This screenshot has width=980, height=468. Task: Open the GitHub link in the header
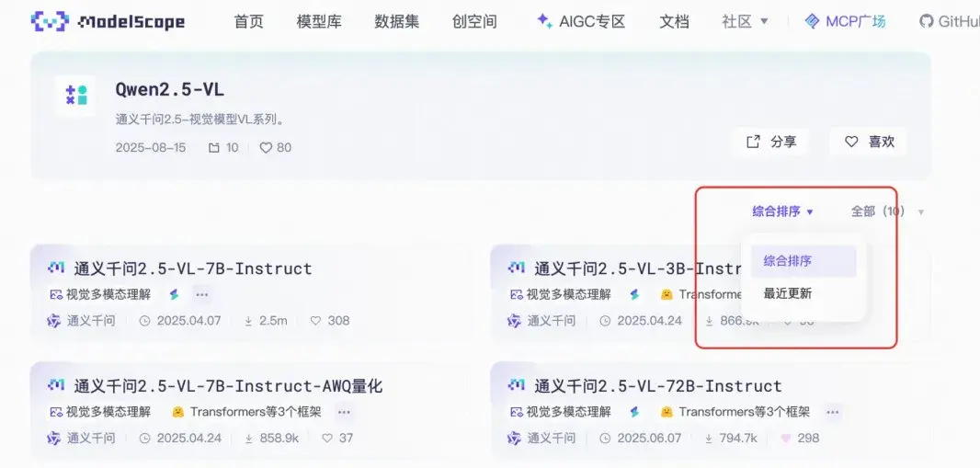[x=950, y=22]
